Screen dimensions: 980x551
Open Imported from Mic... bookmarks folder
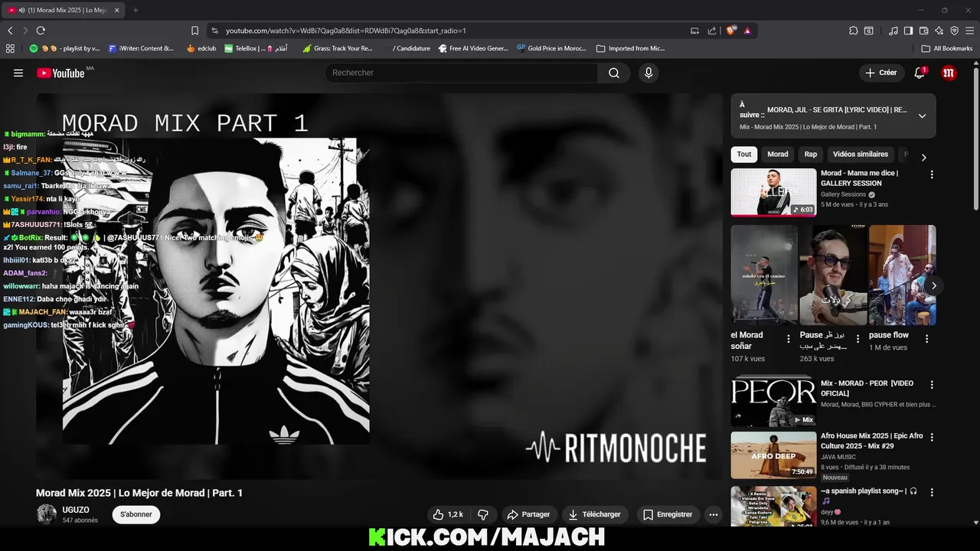630,48
